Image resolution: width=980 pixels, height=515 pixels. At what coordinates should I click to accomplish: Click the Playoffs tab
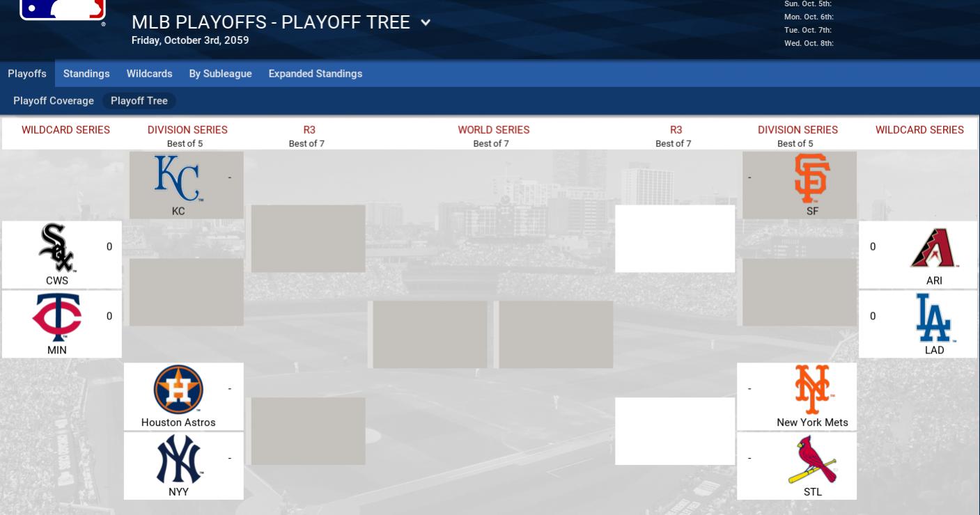point(27,74)
